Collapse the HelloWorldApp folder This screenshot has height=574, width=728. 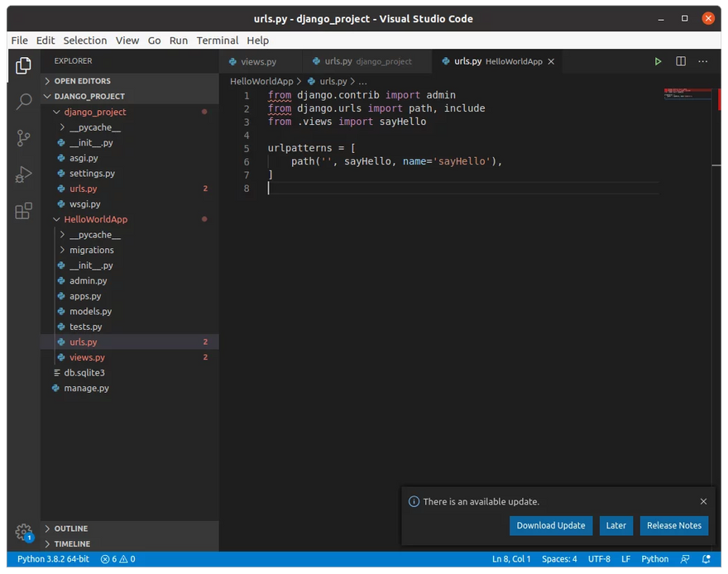pos(95,219)
